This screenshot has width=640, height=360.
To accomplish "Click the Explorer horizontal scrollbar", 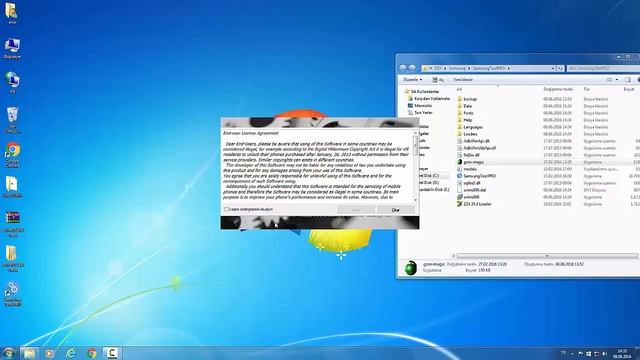I will pos(547,256).
